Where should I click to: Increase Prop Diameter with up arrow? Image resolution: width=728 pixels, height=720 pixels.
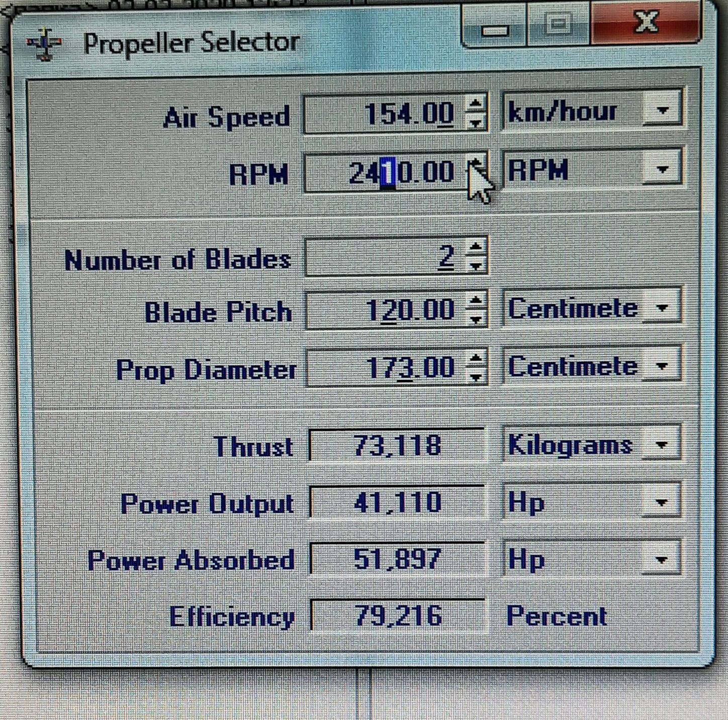pyautogui.click(x=476, y=358)
